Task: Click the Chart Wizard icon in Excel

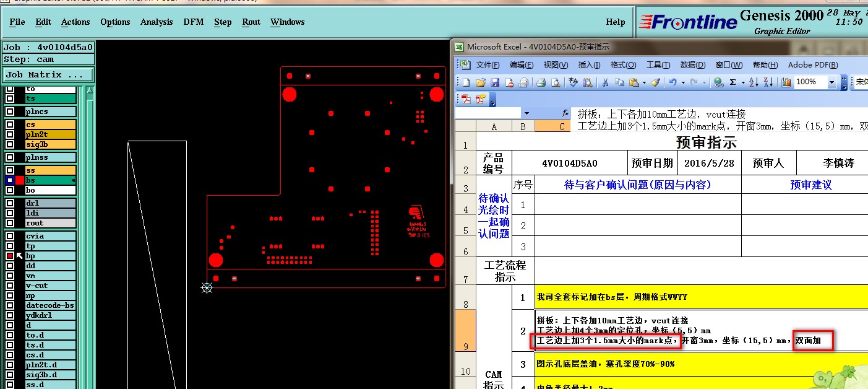Action: tap(786, 82)
